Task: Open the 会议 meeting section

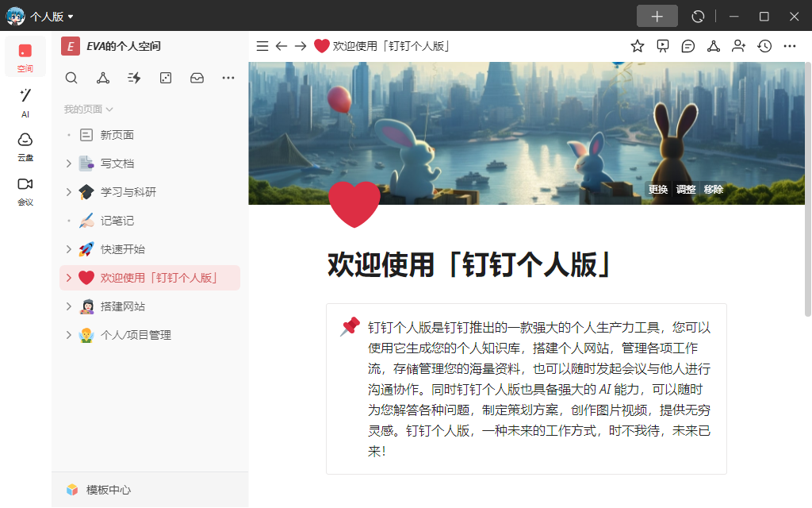Action: click(25, 192)
